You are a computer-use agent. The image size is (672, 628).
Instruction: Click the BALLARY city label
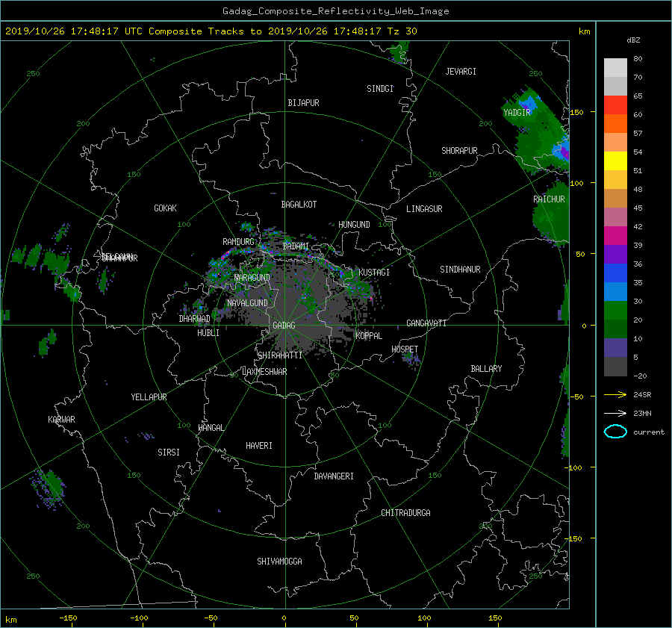click(x=486, y=369)
